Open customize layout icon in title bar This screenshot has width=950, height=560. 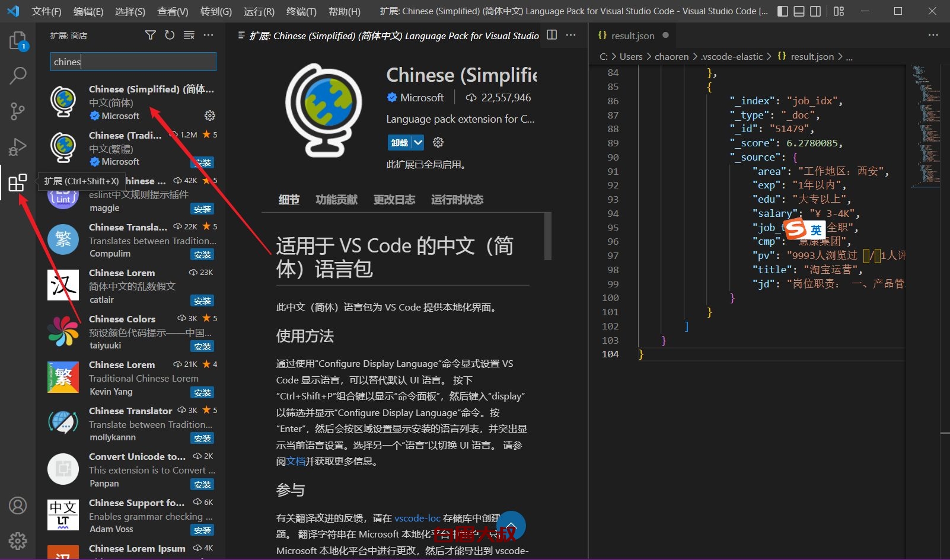point(839,11)
